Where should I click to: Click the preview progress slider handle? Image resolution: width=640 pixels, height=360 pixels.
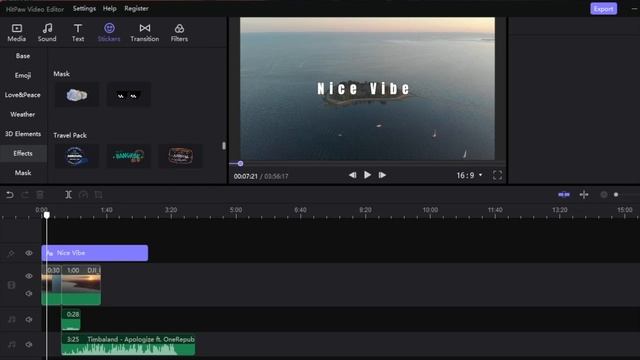(x=240, y=163)
